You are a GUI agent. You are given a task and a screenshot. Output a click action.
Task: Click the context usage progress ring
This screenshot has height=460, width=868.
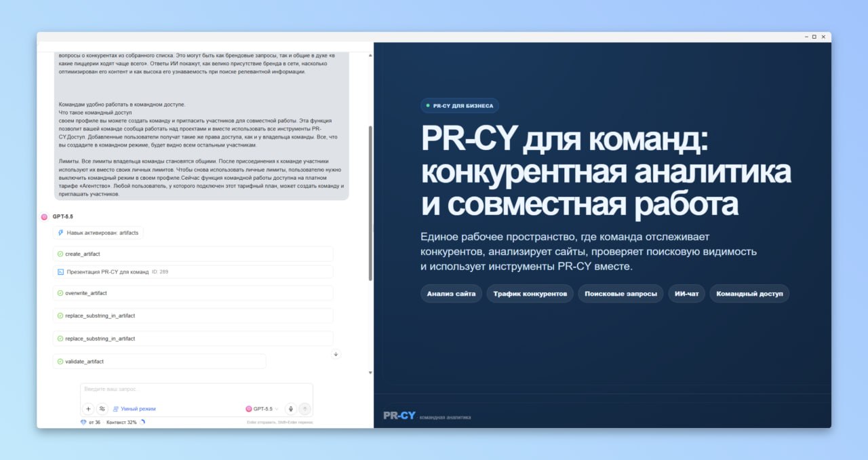point(142,422)
